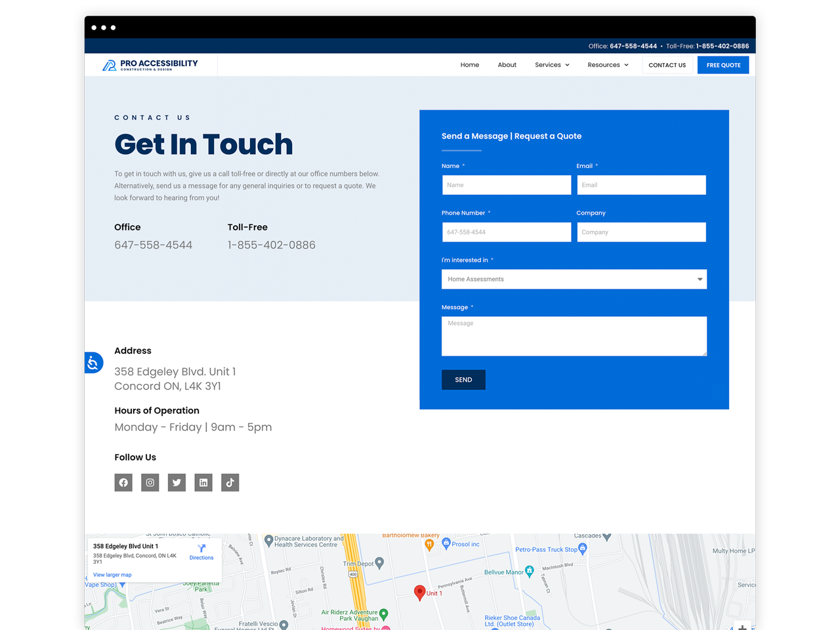Image resolution: width=840 pixels, height=630 pixels.
Task: Select the Petro-Pass Truck Stop marker
Action: 582,549
